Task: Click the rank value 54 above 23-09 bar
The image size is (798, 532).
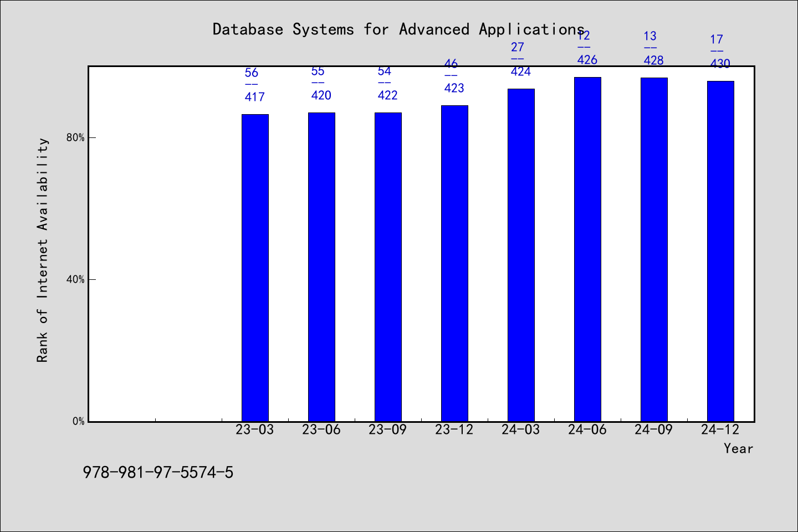Action: pyautogui.click(x=385, y=71)
